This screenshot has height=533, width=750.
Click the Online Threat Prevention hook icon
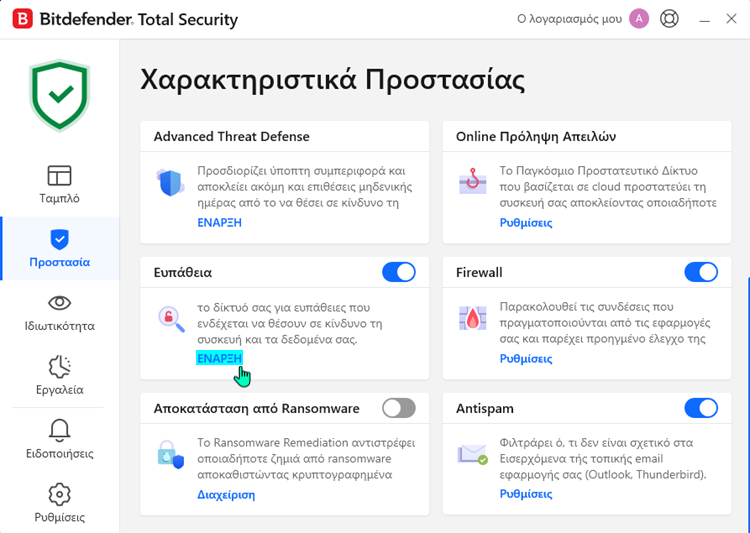point(472,182)
